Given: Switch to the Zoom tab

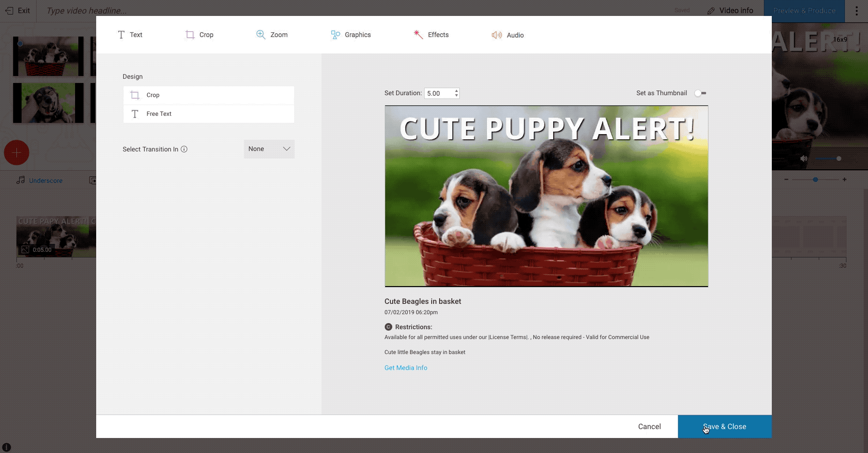Looking at the screenshot, I should pyautogui.click(x=272, y=35).
